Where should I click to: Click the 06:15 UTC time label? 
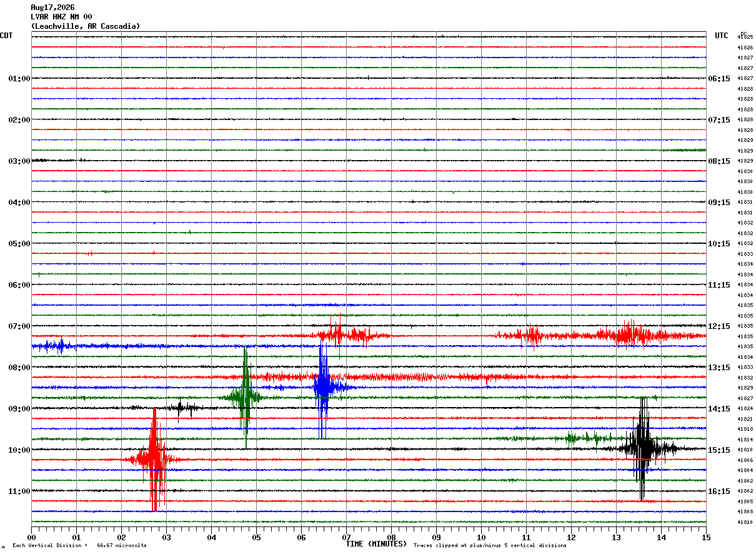pos(719,79)
